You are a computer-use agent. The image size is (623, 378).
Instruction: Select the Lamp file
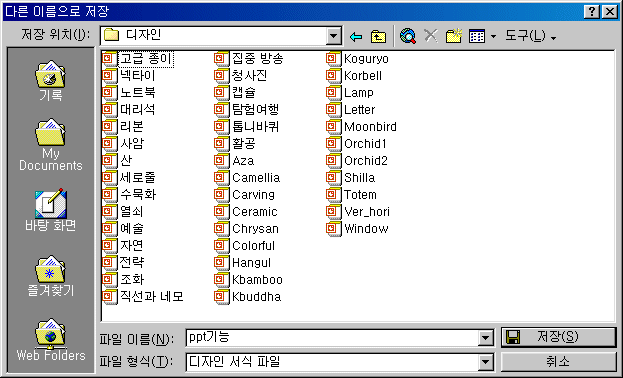(x=350, y=93)
